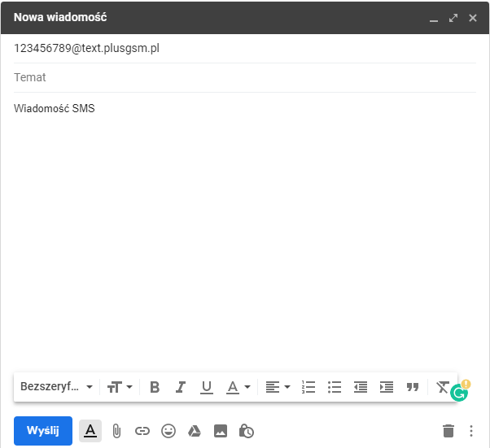This screenshot has height=448, width=490.
Task: Expand the text size dropdown
Action: [x=120, y=387]
